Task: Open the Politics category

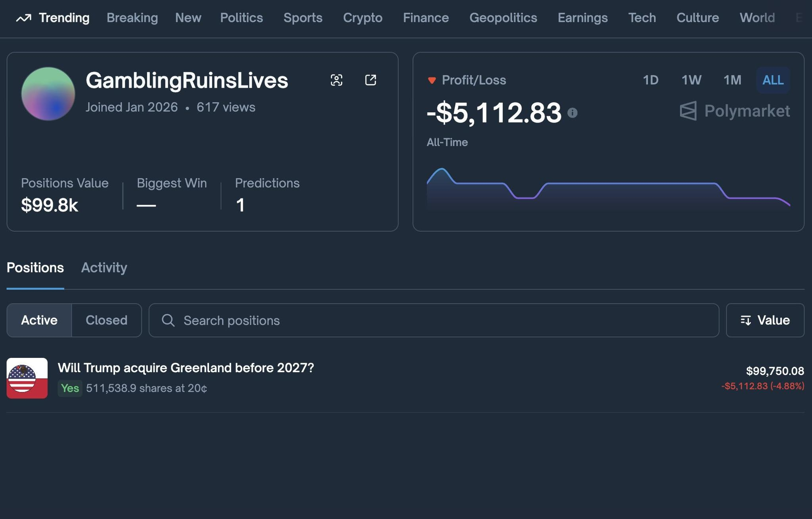Action: point(241,18)
